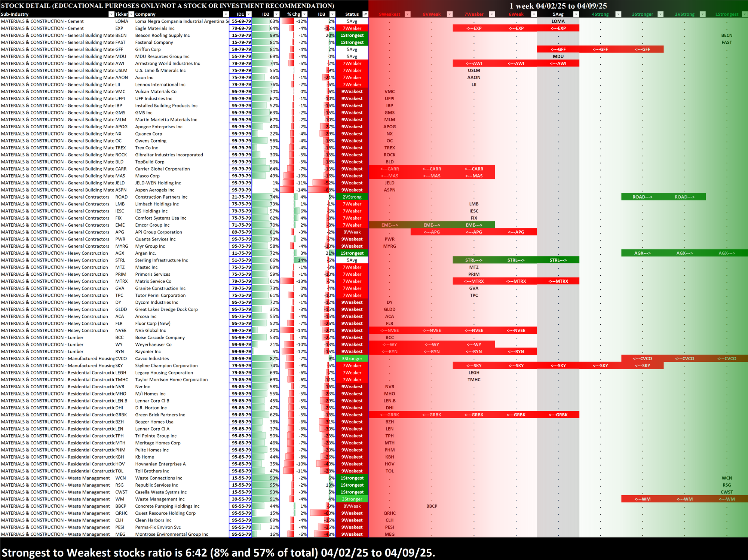
Task: Click the 5Avg column filter arrow
Action: coord(576,14)
